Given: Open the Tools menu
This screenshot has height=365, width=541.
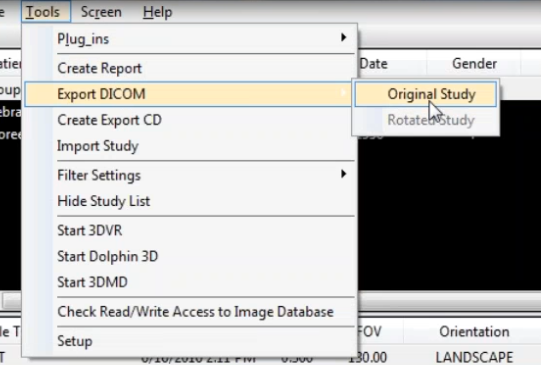Looking at the screenshot, I should pos(46,12).
